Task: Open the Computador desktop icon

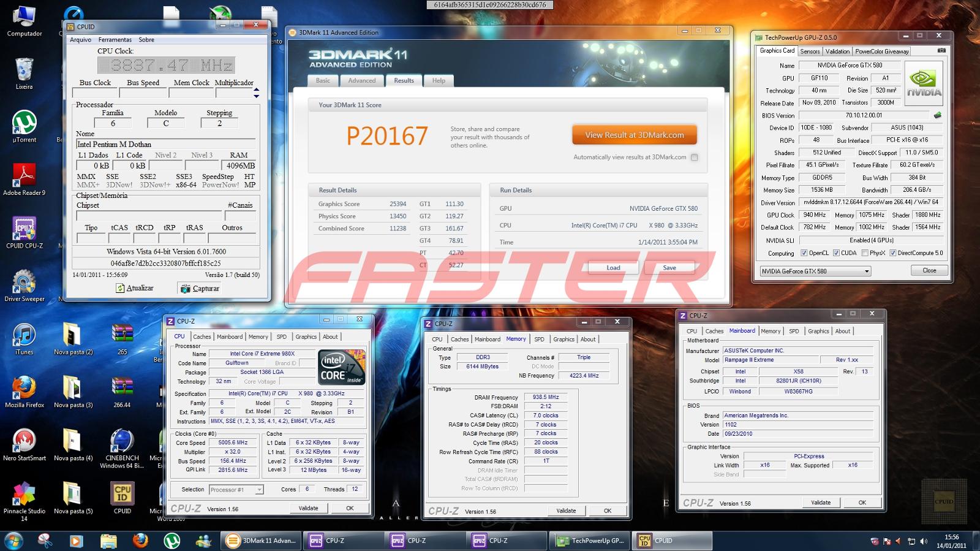Action: [x=24, y=20]
